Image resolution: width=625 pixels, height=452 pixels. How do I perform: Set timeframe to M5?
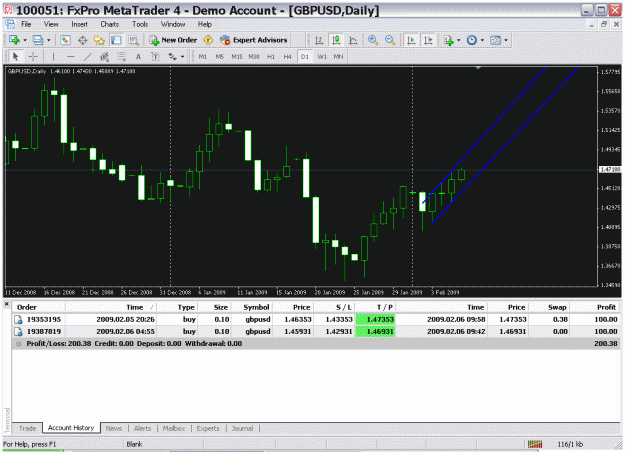pos(220,57)
